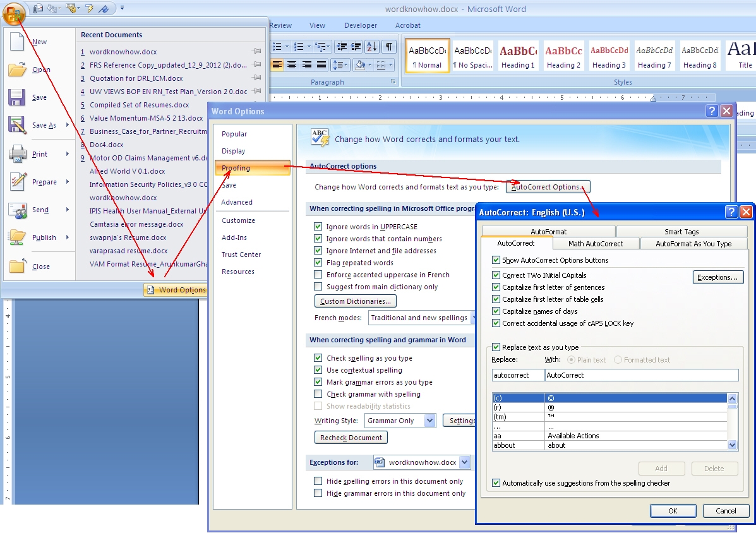The image size is (756, 533).
Task: Click the paperclip envelope Quick Access icon
Action: click(38, 8)
